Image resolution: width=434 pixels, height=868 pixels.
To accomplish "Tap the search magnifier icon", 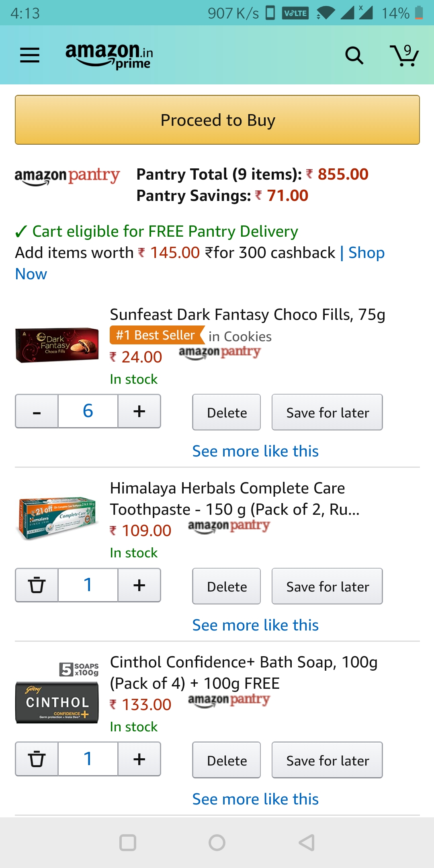I will click(x=354, y=55).
